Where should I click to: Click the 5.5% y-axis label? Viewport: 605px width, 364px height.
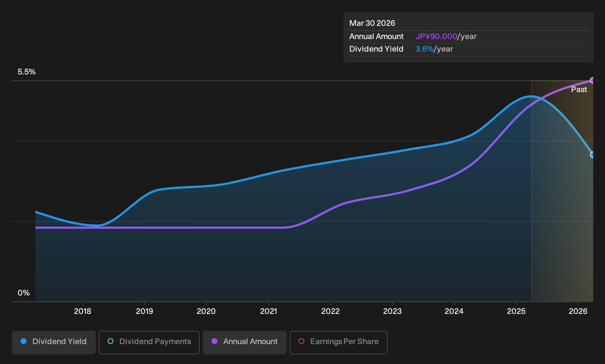pos(27,72)
